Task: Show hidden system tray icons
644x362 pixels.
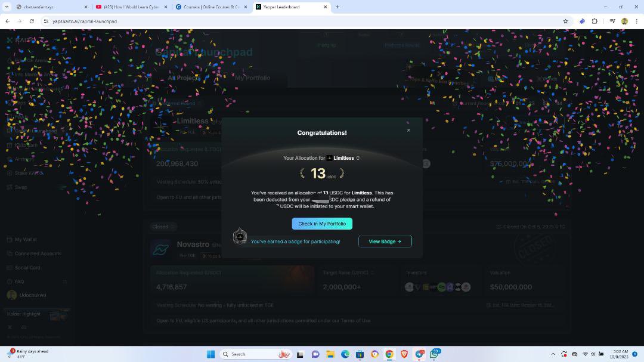Action: tap(553, 354)
